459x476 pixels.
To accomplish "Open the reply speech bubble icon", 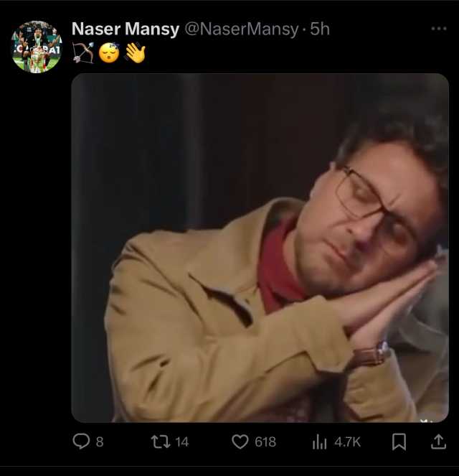I will coord(81,442).
